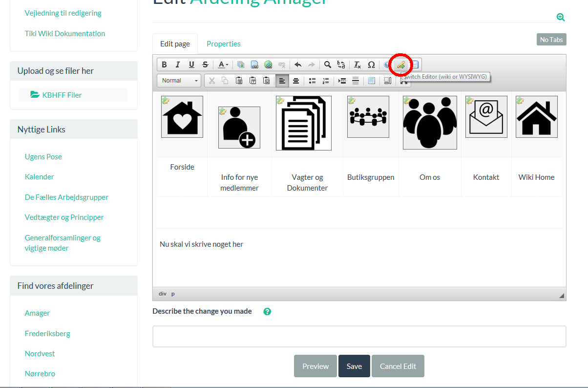Screen dimensions: 588x388
Task: Click the underline button
Action: [x=191, y=65]
